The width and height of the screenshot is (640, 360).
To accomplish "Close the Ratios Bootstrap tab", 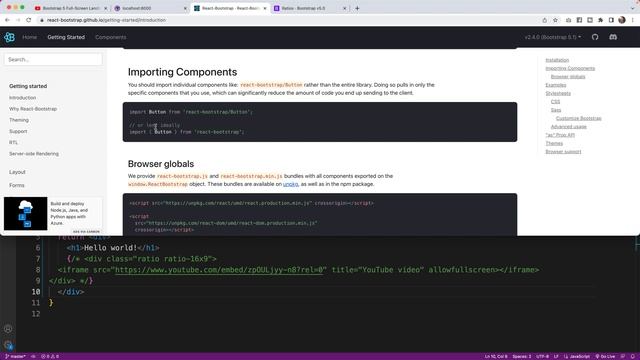I will click(x=344, y=8).
